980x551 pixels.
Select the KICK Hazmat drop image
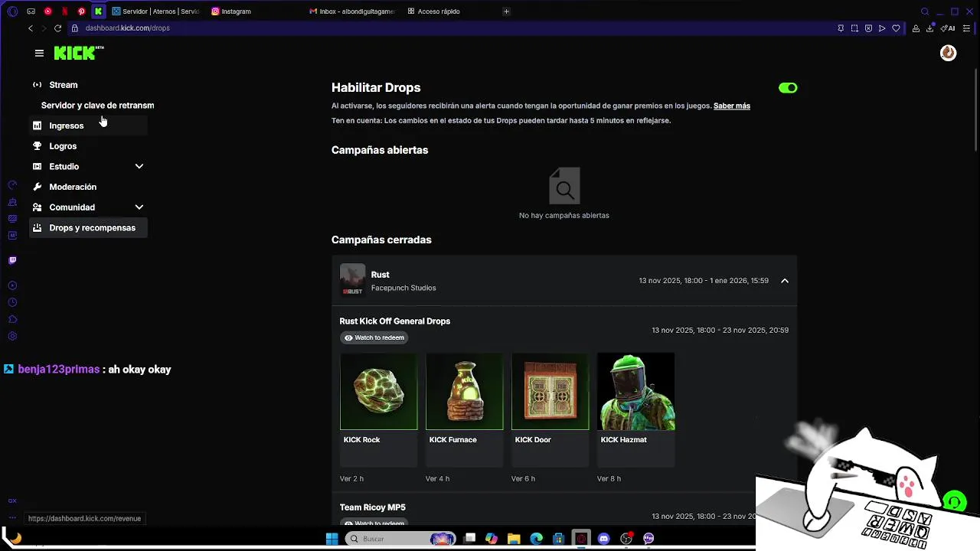click(636, 391)
